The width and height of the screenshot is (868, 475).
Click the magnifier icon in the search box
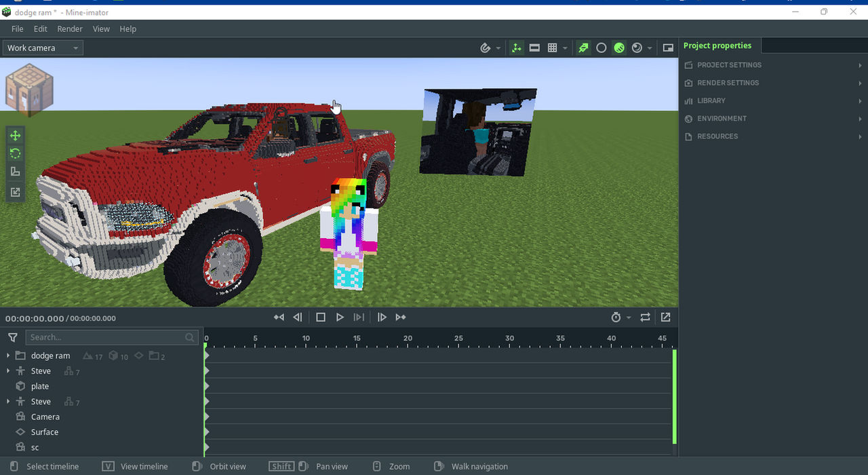point(190,337)
